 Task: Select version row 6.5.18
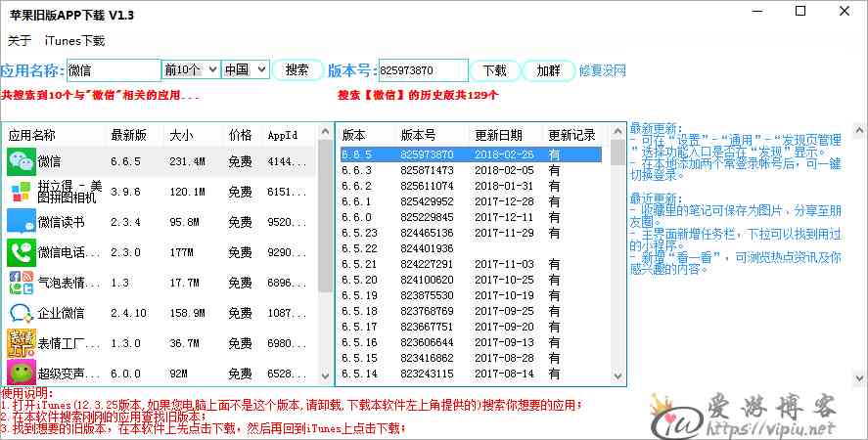click(471, 311)
